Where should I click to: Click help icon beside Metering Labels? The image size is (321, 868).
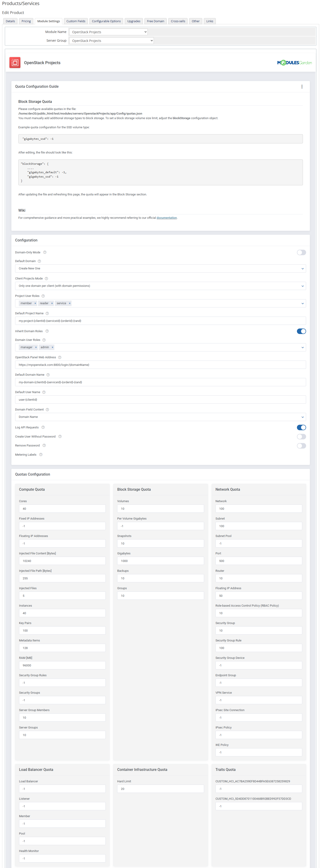(41, 455)
